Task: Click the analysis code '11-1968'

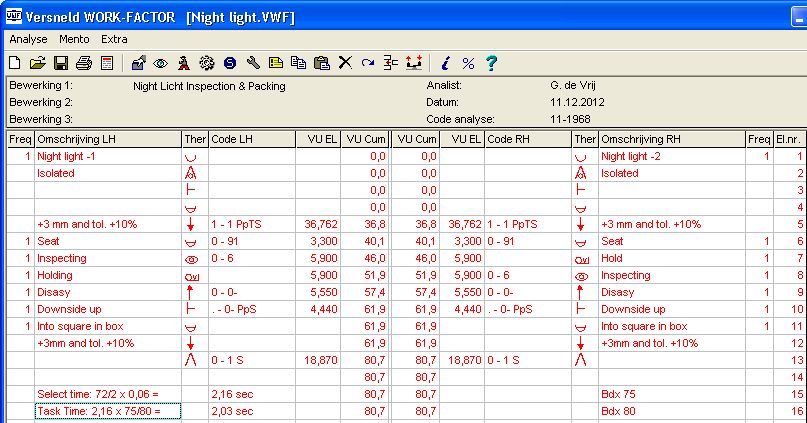Action: click(x=570, y=119)
